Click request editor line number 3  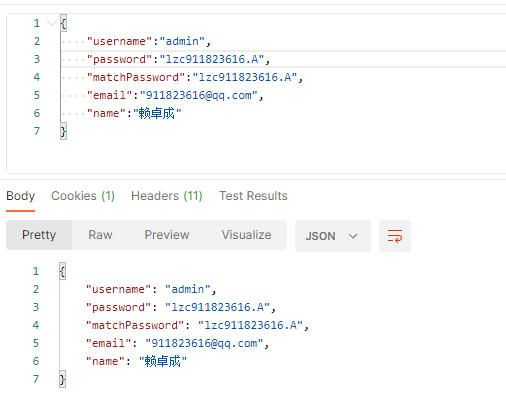point(37,59)
